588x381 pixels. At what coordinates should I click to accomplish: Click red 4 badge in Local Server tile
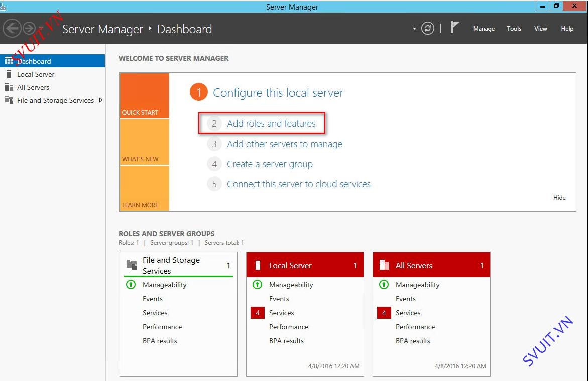[257, 313]
